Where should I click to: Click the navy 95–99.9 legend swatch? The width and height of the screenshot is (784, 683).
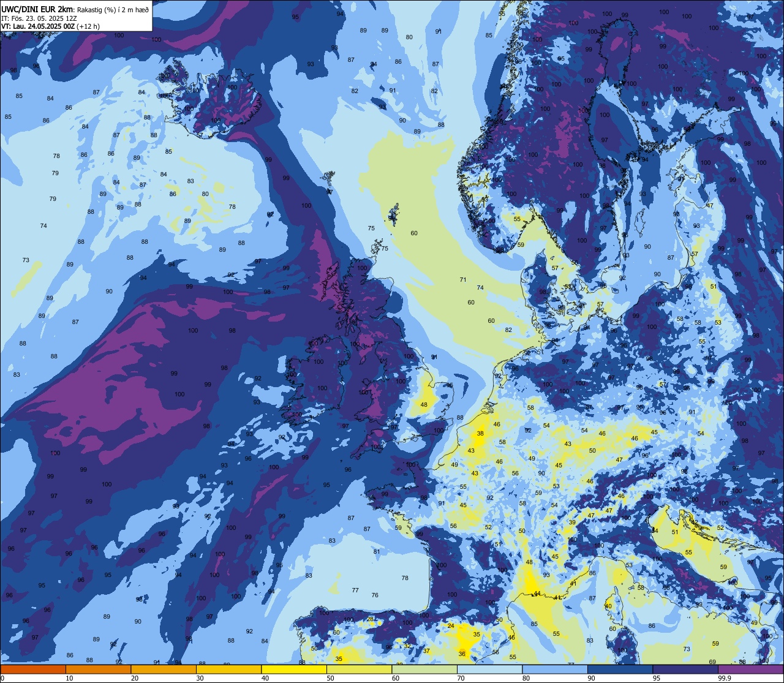pyautogui.click(x=685, y=669)
